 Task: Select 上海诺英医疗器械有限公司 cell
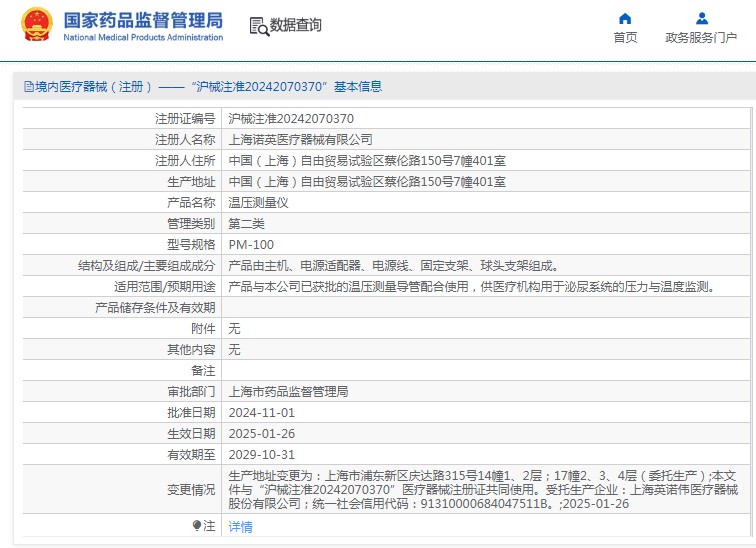(x=300, y=140)
